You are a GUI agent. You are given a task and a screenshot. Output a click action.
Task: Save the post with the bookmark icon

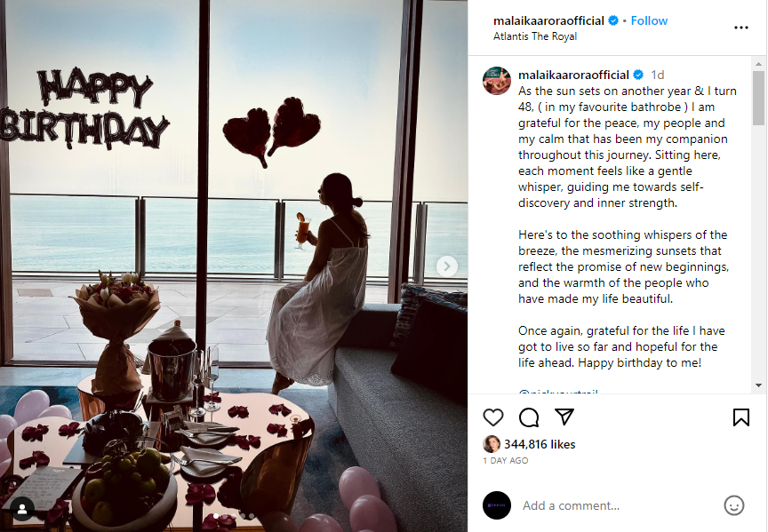click(x=741, y=417)
